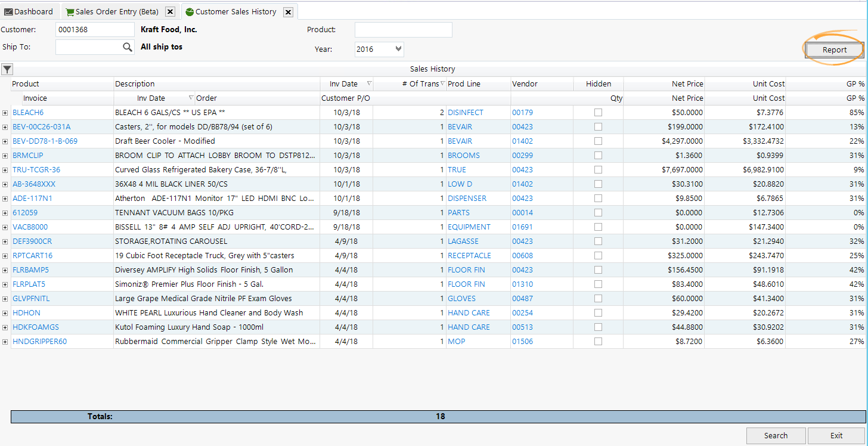
Task: Click the Inv Date sort triangle in the invoice subheader
Action: (x=191, y=98)
